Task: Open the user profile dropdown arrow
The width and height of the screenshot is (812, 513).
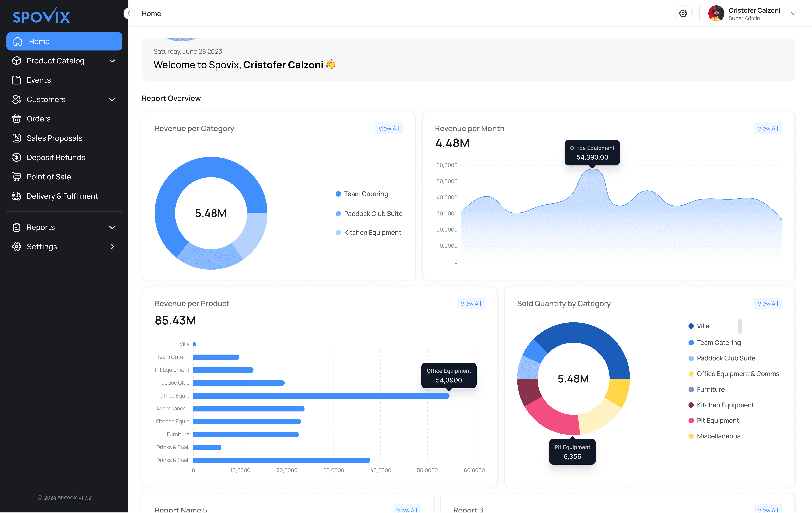Action: (794, 13)
